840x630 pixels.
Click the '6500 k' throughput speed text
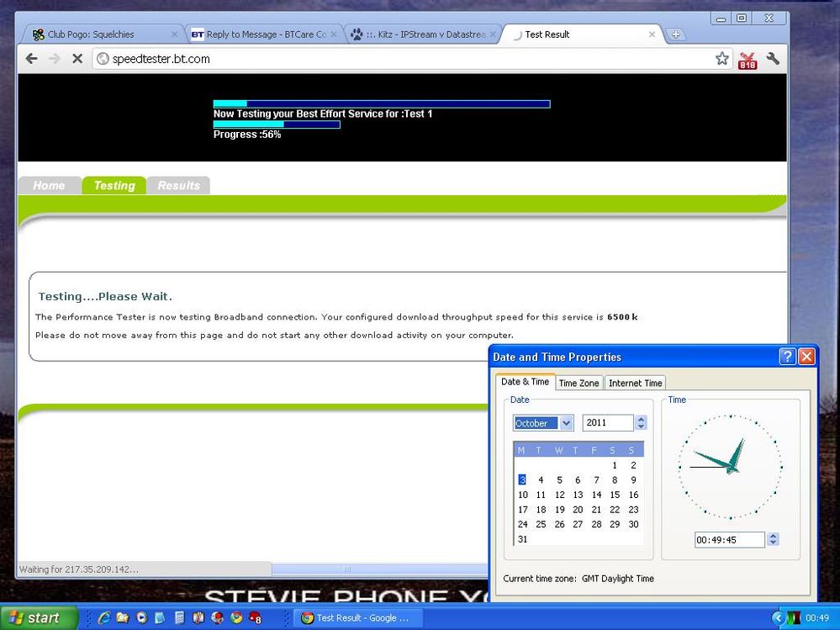pyautogui.click(x=622, y=316)
